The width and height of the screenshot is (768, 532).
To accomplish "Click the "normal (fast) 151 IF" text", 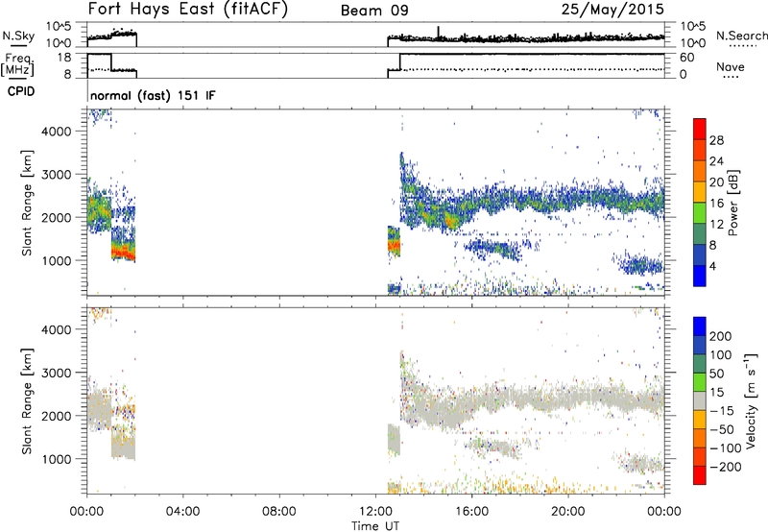I will click(x=153, y=95).
